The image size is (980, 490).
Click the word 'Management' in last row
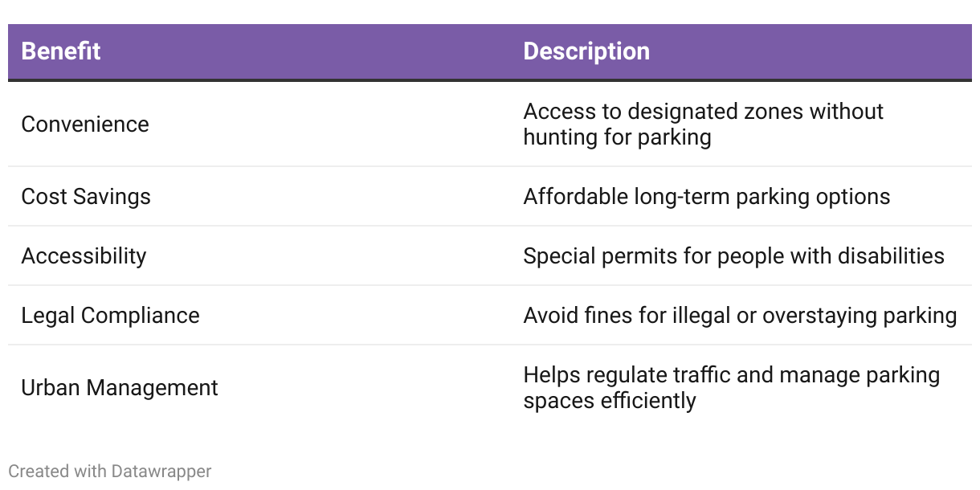tap(153, 388)
